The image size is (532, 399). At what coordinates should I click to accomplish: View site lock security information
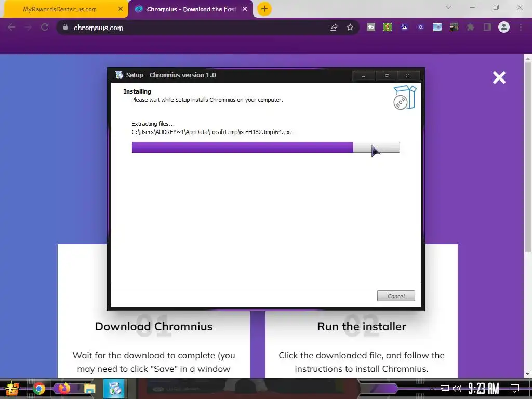pyautogui.click(x=65, y=27)
